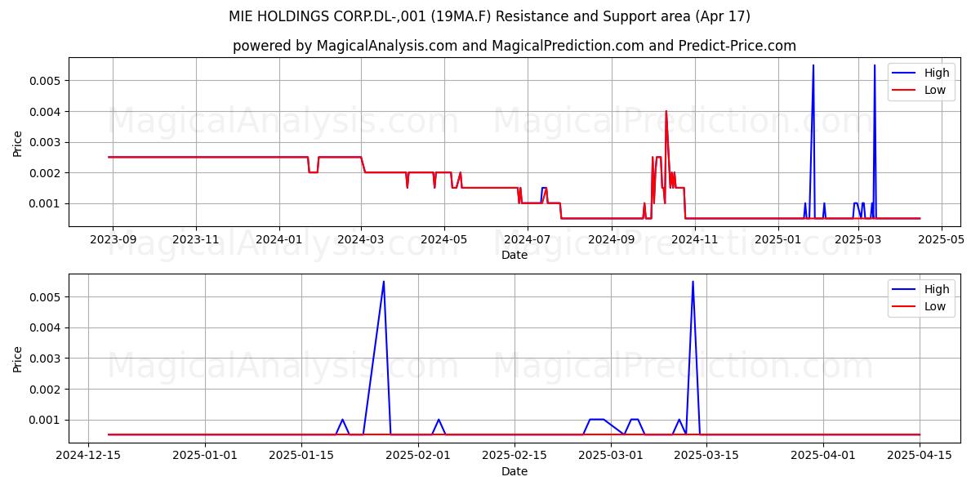The image size is (980, 490).
Task: Click the '2024-11' date tick label
Action: pyautogui.click(x=695, y=240)
